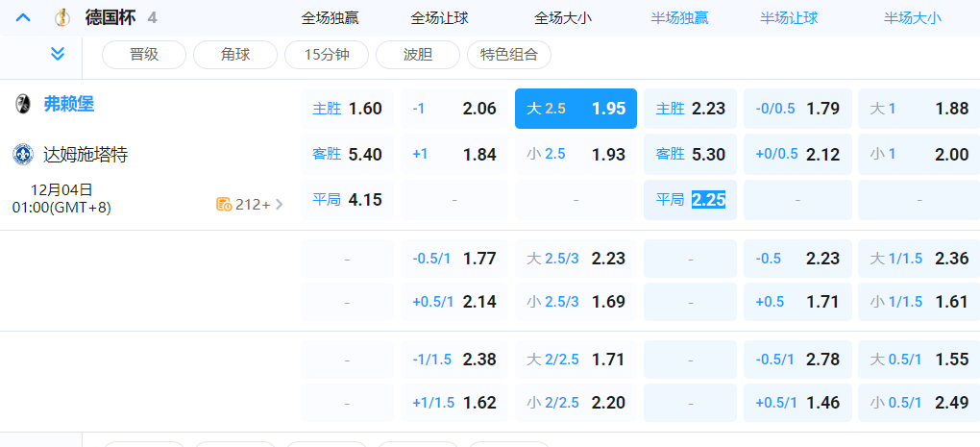Viewport: 980px width, 447px height.
Task: Select the 晋级 market tab
Action: click(144, 55)
